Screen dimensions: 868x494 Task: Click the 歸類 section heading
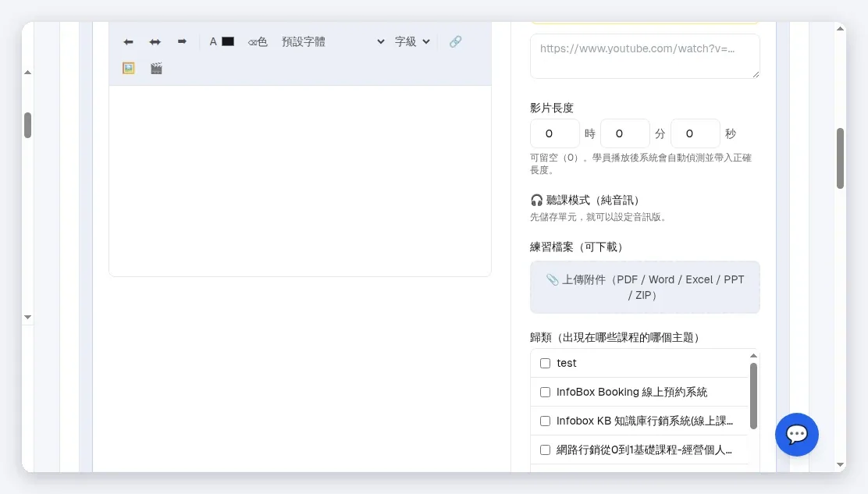coord(615,337)
